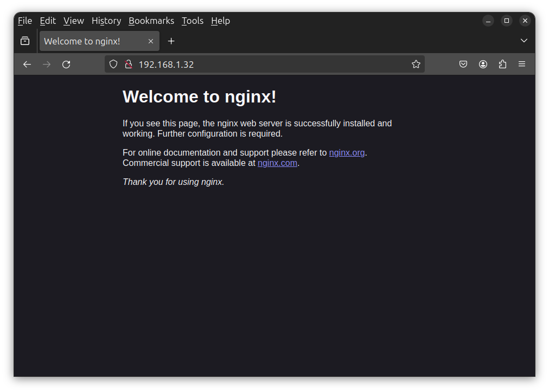
Task: Go back to the previous page
Action: tap(27, 65)
